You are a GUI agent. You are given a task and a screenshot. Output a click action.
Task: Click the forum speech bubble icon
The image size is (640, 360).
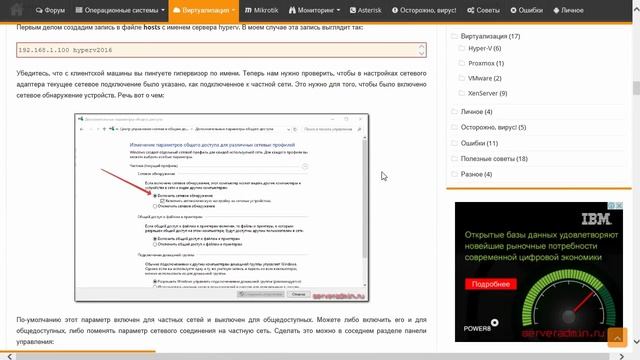coord(39,10)
